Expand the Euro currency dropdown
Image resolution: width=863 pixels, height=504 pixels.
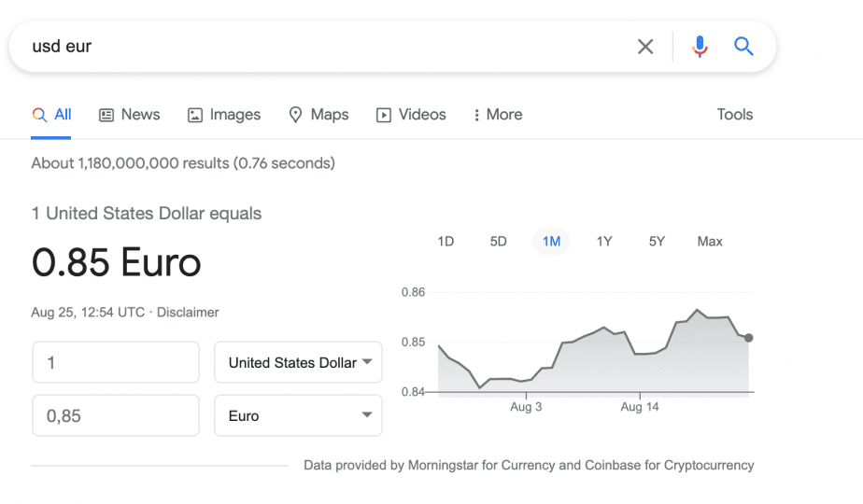[x=298, y=415]
